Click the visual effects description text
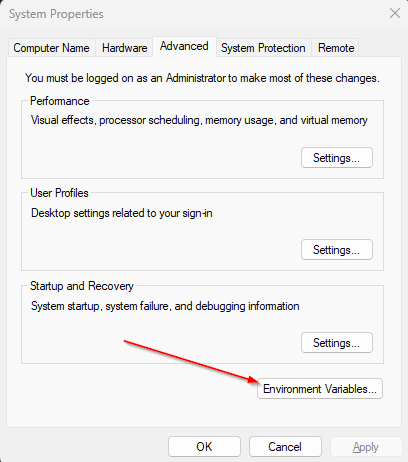408x462 pixels. [199, 120]
